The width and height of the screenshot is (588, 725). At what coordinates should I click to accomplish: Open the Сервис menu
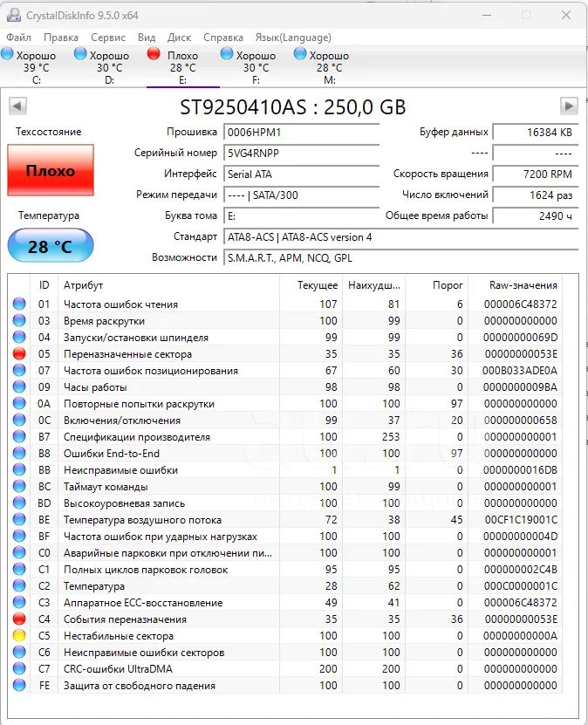click(107, 38)
